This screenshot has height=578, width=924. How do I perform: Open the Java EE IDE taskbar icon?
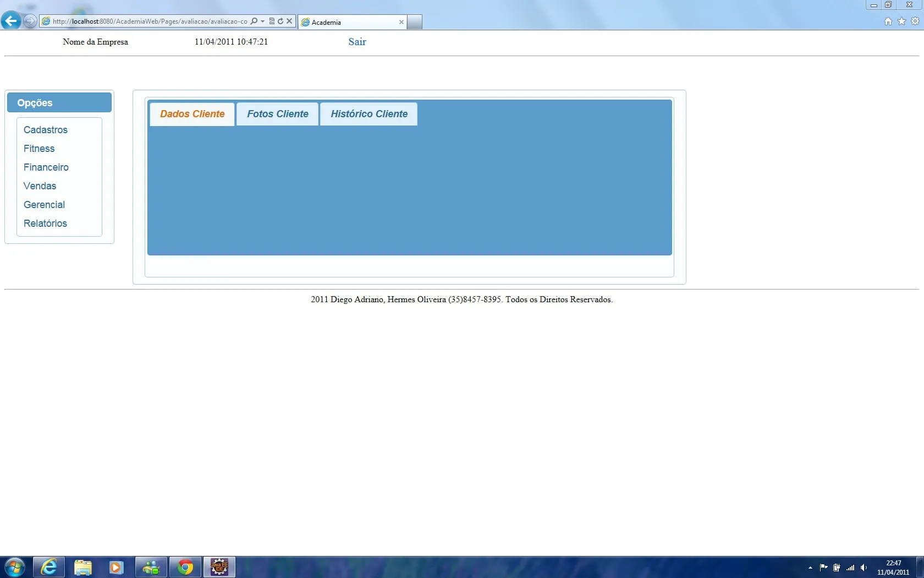point(219,567)
